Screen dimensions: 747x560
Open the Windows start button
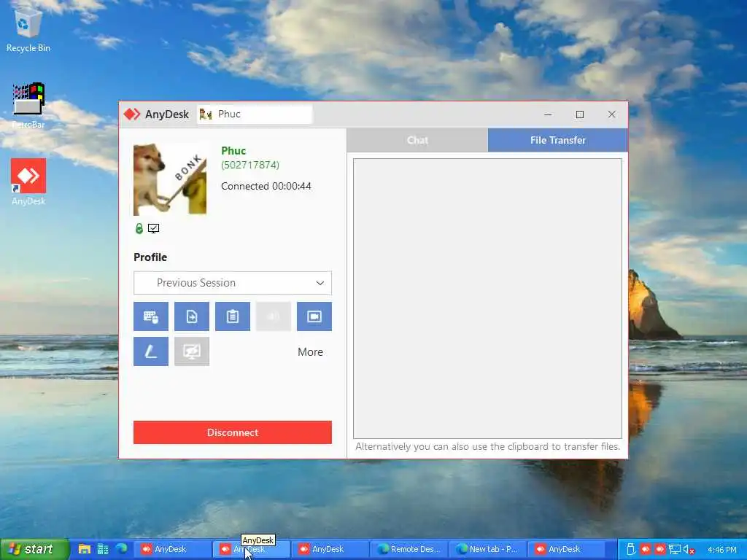34,549
